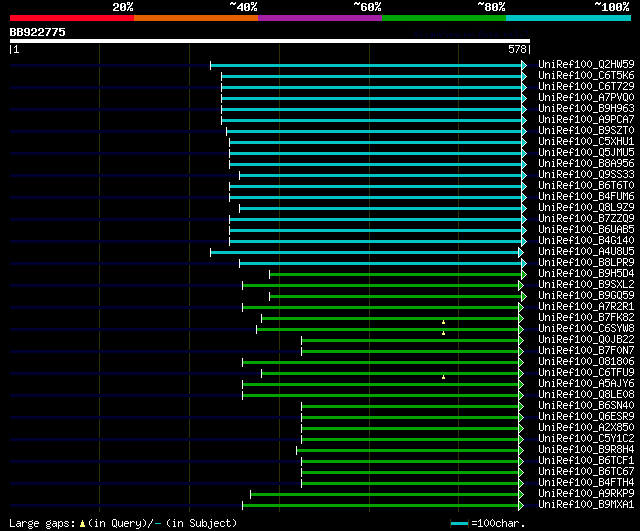This screenshot has height=531, width=640.
Task: Click the arrowhead ending the UniRef100_B9H5D4 bar
Action: (x=524, y=274)
